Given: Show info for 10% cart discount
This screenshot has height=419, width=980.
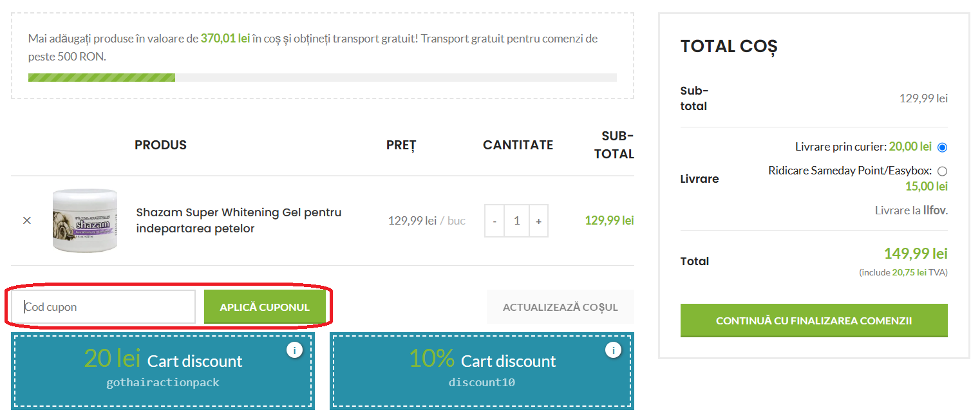Looking at the screenshot, I should 613,350.
